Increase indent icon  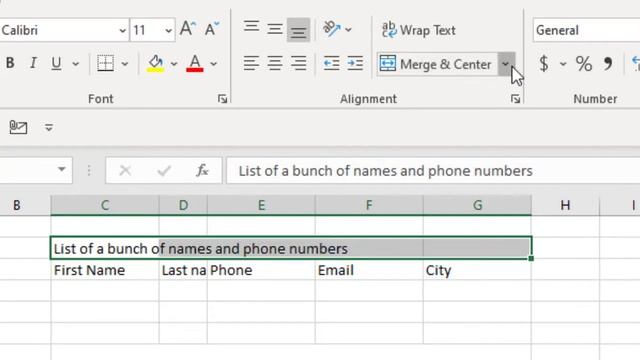point(355,63)
